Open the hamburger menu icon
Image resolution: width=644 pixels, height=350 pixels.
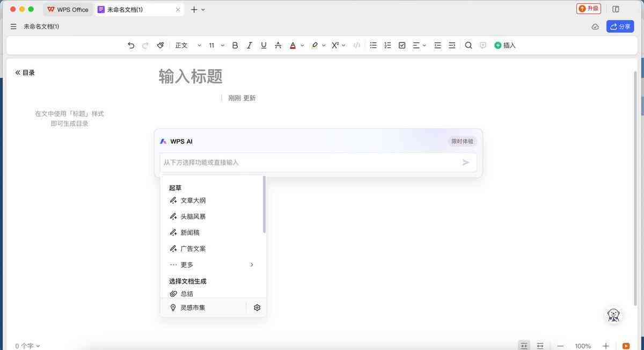pos(13,26)
